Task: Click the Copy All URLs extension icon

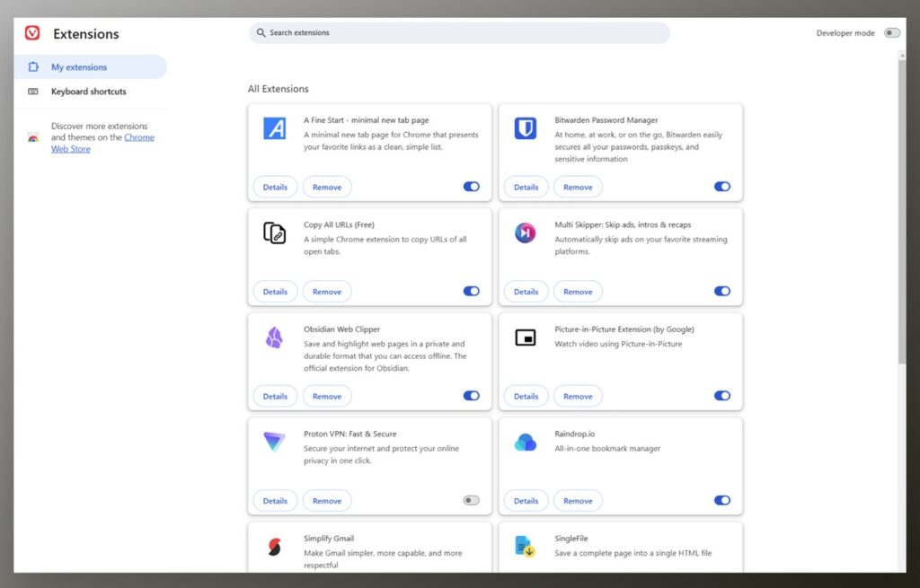Action: click(275, 233)
